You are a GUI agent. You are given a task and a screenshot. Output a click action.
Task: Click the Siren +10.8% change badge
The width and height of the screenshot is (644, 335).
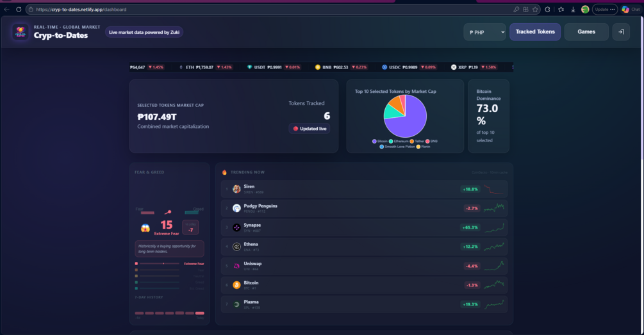(x=470, y=189)
